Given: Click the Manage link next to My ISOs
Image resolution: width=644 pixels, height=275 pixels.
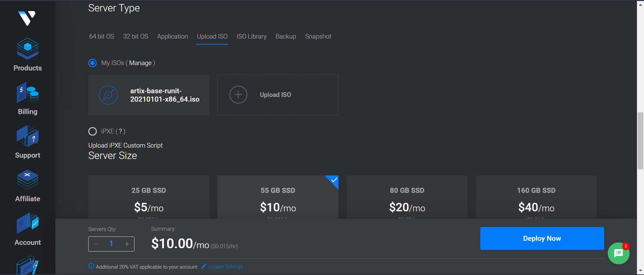Looking at the screenshot, I should pyautogui.click(x=140, y=63).
